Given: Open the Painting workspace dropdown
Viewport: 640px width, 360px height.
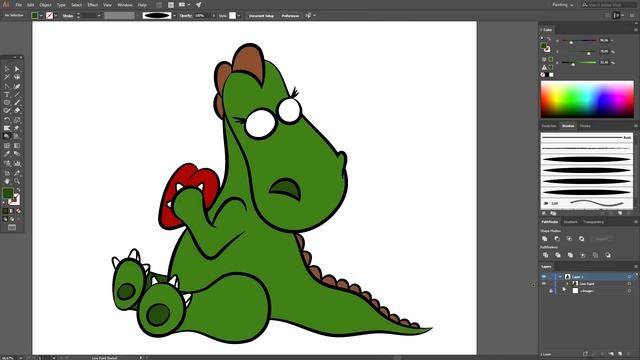Looking at the screenshot, I should 563,5.
